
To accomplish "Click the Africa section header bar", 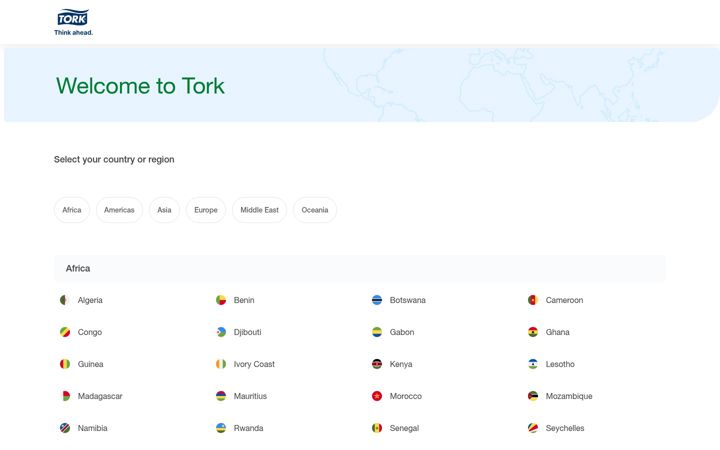I will tap(360, 269).
